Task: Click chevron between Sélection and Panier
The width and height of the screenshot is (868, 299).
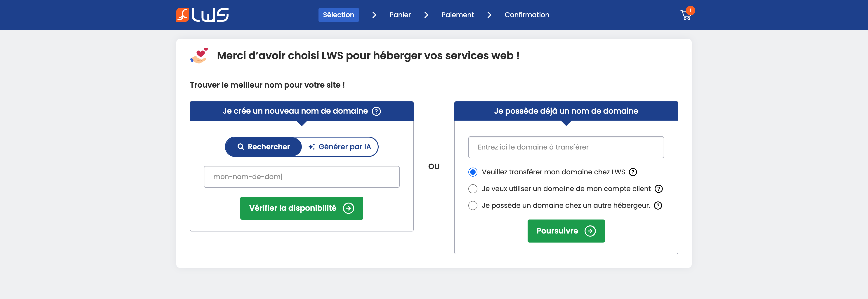Action: click(x=374, y=15)
